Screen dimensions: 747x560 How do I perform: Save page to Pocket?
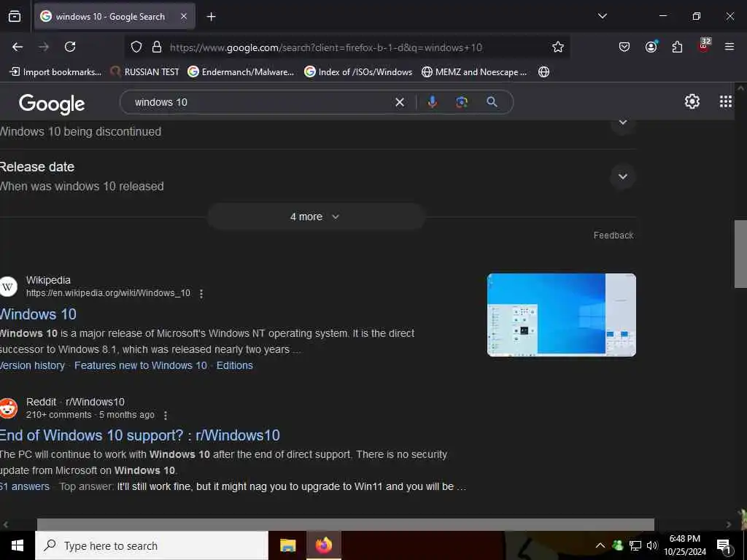624,47
